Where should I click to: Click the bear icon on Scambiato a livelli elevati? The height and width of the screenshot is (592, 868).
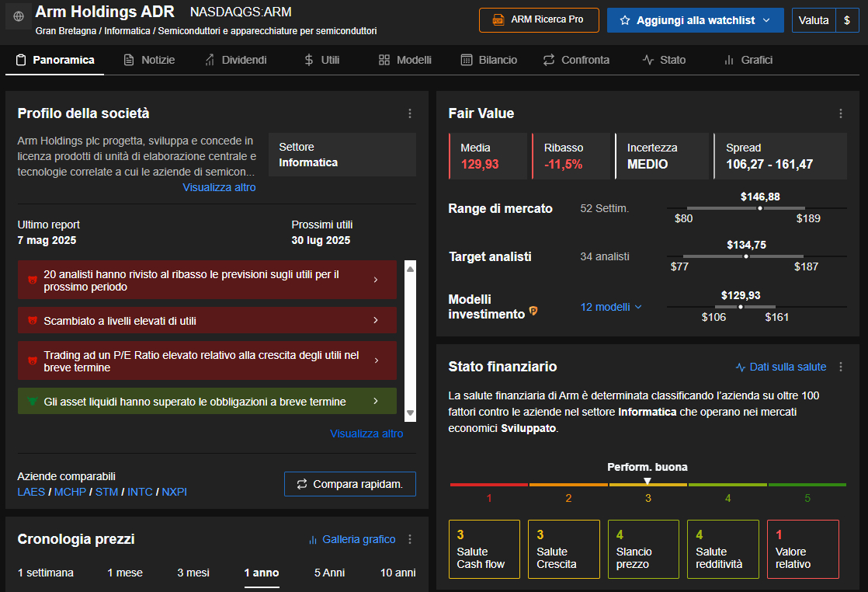pyautogui.click(x=32, y=321)
